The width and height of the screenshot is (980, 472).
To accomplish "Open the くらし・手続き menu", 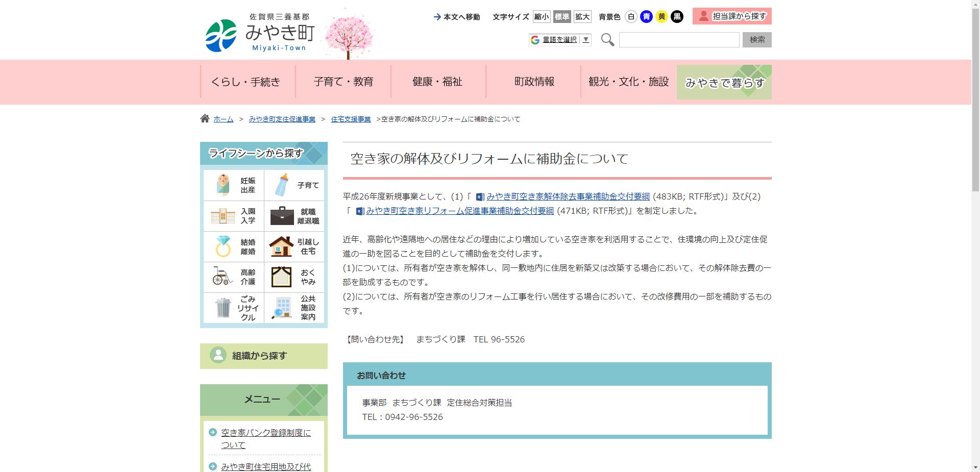I will (x=247, y=82).
